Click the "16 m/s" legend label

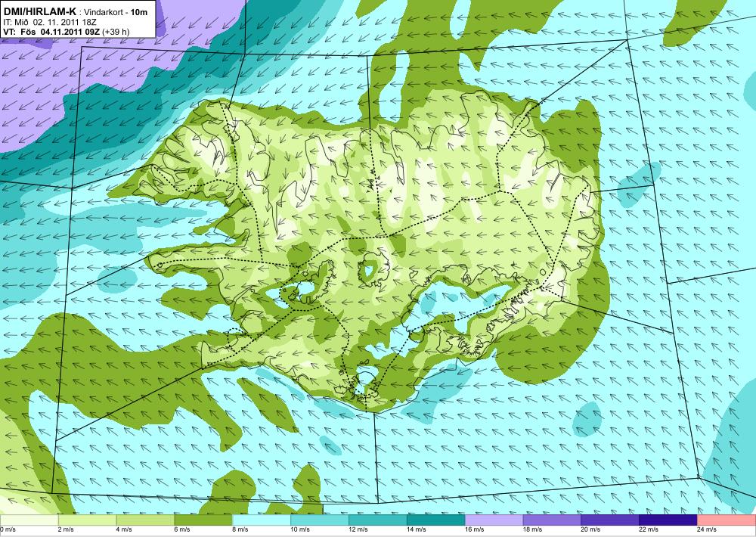[x=474, y=529]
